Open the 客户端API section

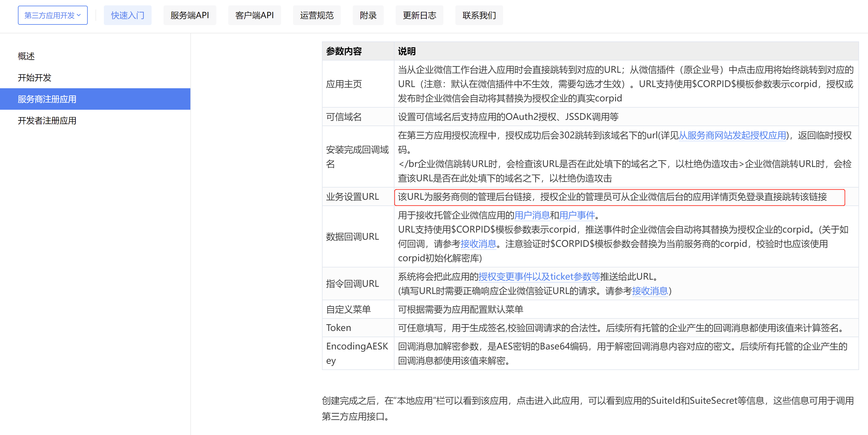coord(255,15)
